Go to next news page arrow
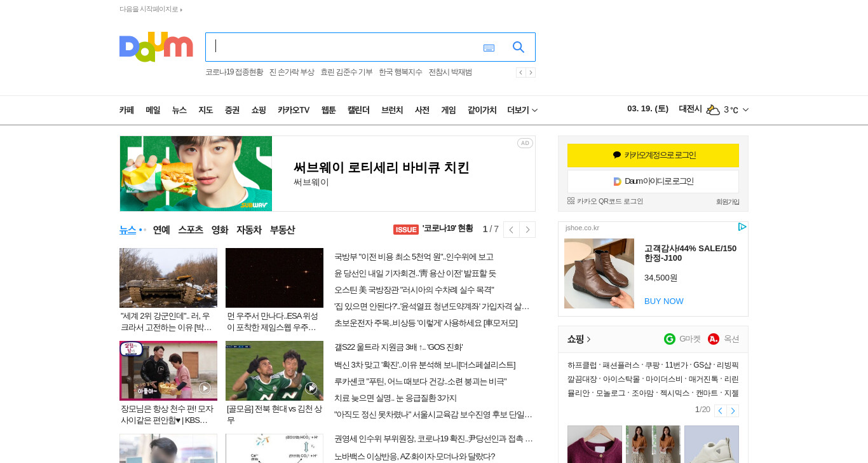This screenshot has height=463, width=868. [527, 230]
